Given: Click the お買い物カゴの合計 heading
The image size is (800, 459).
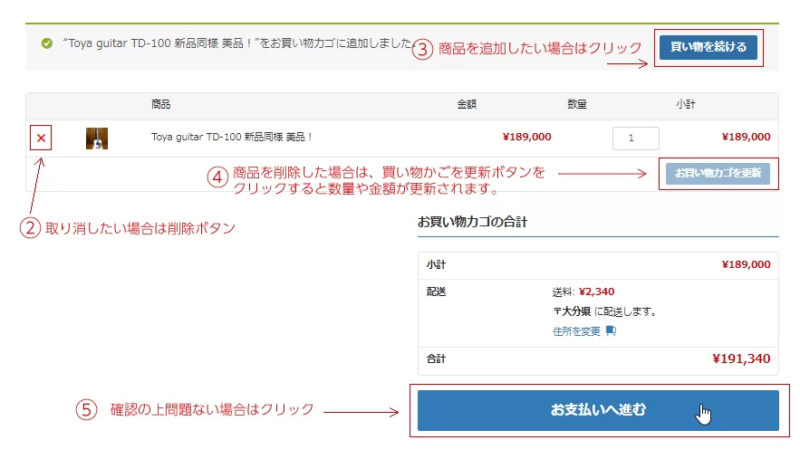Looking at the screenshot, I should tap(472, 220).
